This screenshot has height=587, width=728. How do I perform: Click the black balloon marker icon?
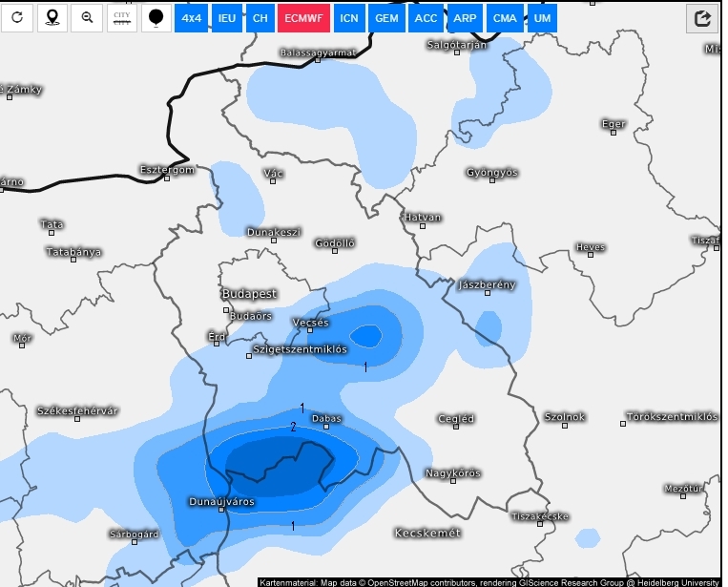(x=156, y=18)
